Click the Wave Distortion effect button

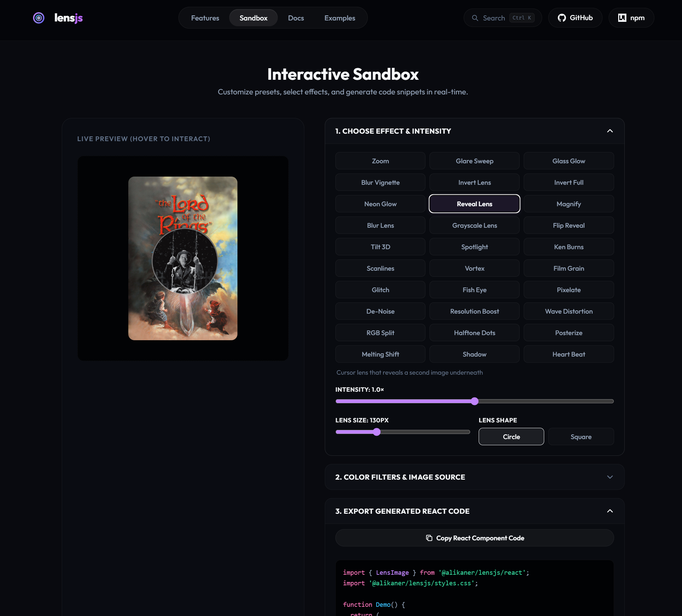coord(569,311)
